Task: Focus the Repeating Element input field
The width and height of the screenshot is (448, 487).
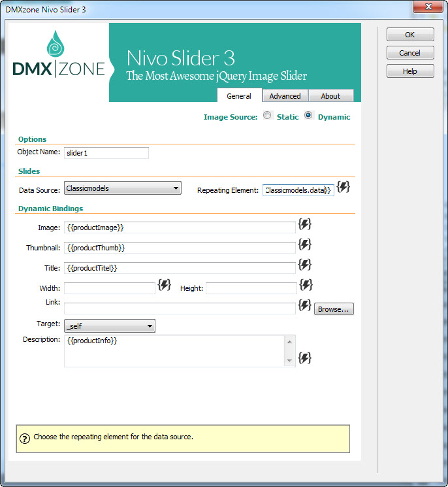Action: point(298,190)
